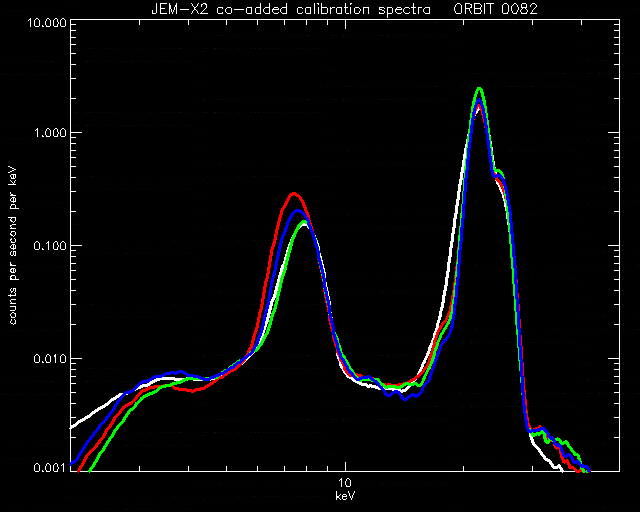Image resolution: width=640 pixels, height=512 pixels.
Task: Click the blue curve's dip between the peaks
Action: point(405,399)
